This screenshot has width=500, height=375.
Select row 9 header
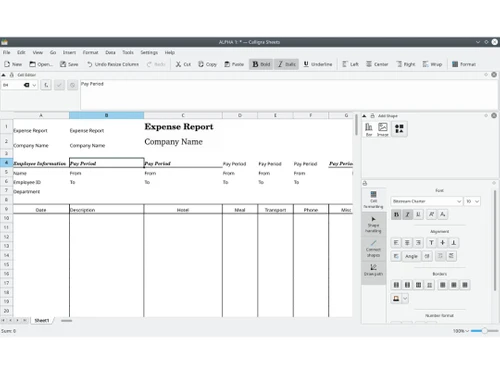tap(6, 209)
